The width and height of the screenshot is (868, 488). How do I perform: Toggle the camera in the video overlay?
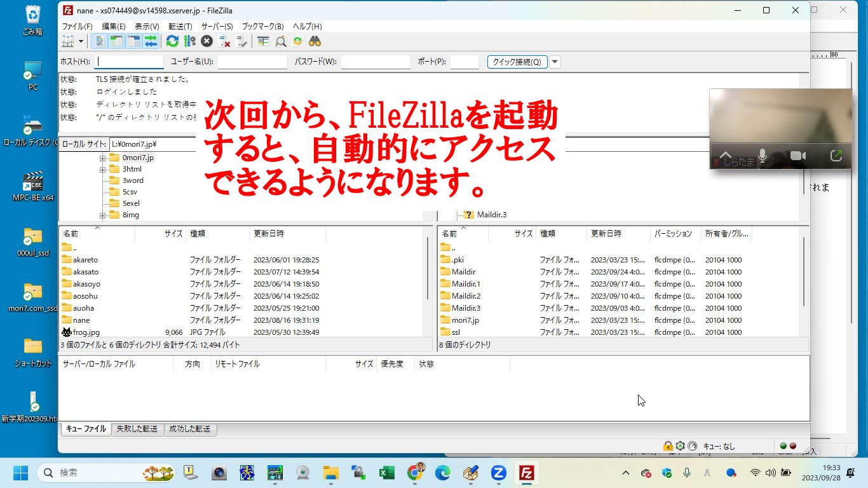click(797, 156)
